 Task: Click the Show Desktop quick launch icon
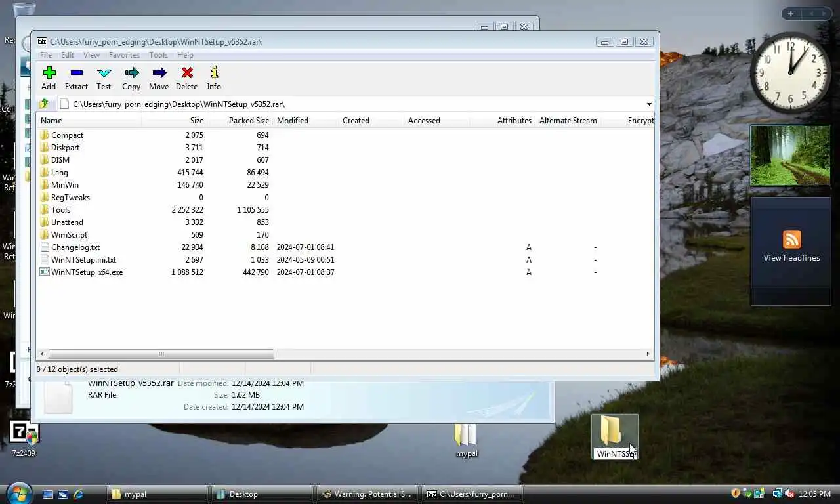[47, 494]
